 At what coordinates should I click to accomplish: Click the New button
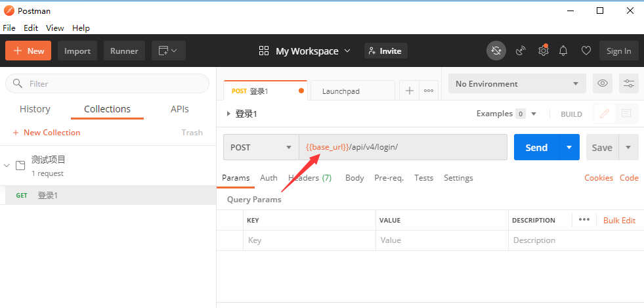tap(28, 51)
